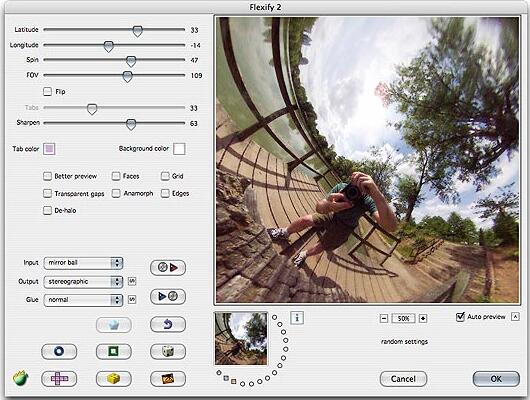Click the random settings status text
The width and height of the screenshot is (530, 400).
pos(404,342)
